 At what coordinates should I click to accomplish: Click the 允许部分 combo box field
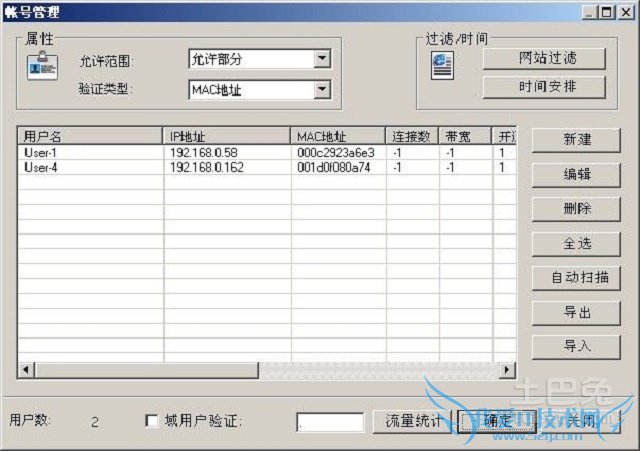[x=260, y=59]
